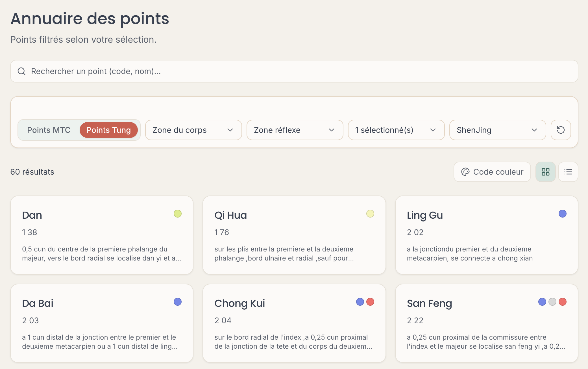Screen dimensions: 588x369
Task: Click the grey dot on San Feng card
Action: point(552,302)
